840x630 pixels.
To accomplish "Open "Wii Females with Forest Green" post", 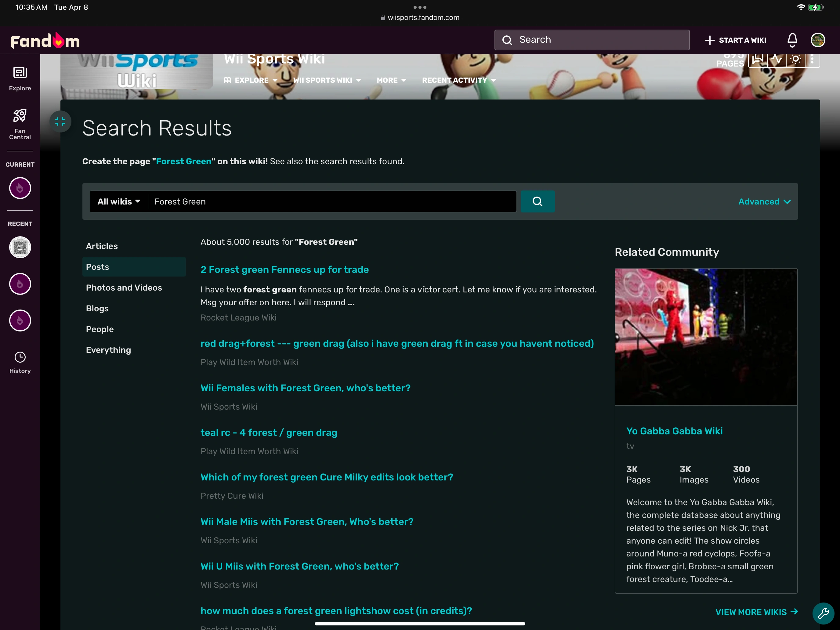I will pyautogui.click(x=305, y=388).
